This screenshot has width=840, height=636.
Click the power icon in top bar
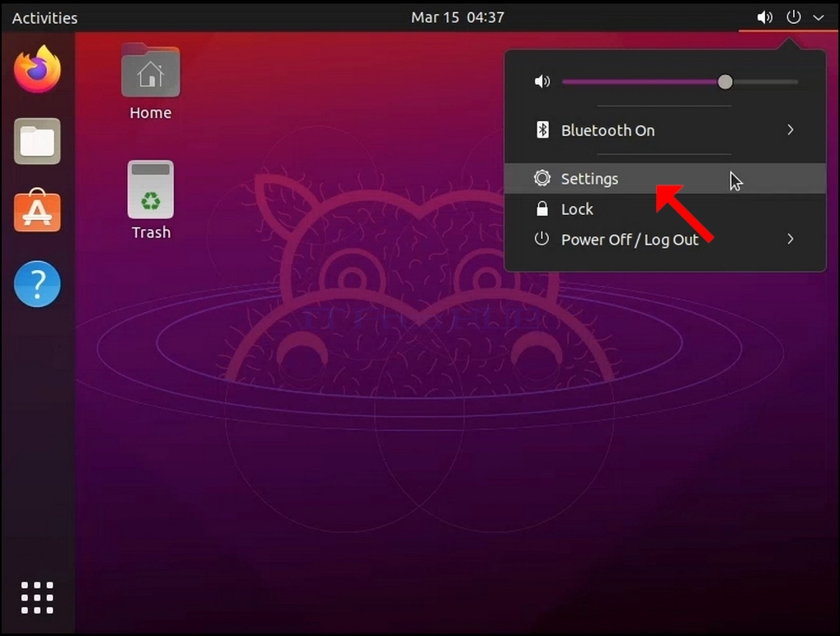pyautogui.click(x=793, y=17)
